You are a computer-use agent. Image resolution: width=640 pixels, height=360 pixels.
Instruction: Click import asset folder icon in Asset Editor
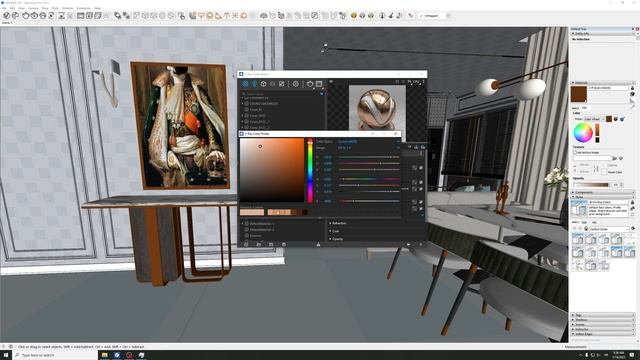click(258, 244)
